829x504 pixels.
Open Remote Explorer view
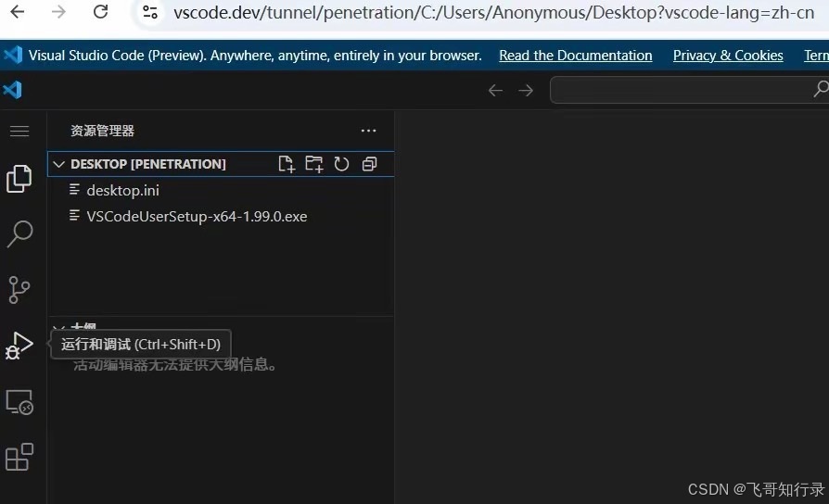[x=19, y=402]
